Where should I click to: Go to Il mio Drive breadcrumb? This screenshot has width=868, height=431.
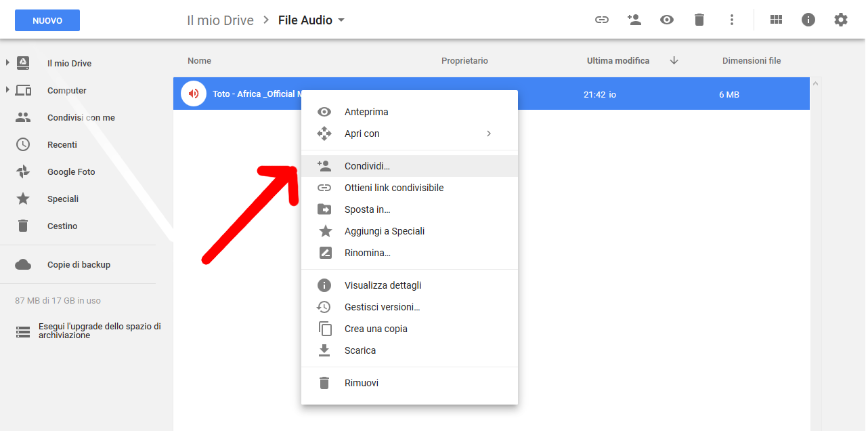(x=220, y=20)
